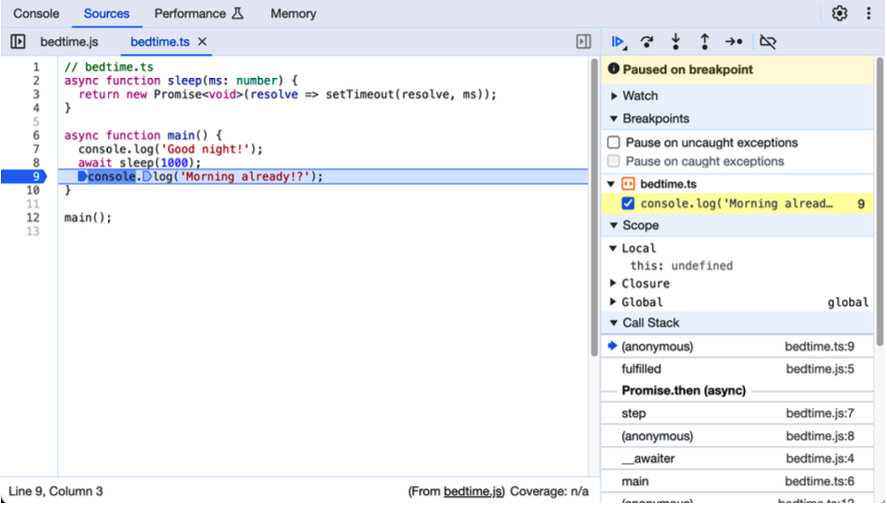This screenshot has width=887, height=508.
Task: Resume script execution
Action: pos(618,42)
